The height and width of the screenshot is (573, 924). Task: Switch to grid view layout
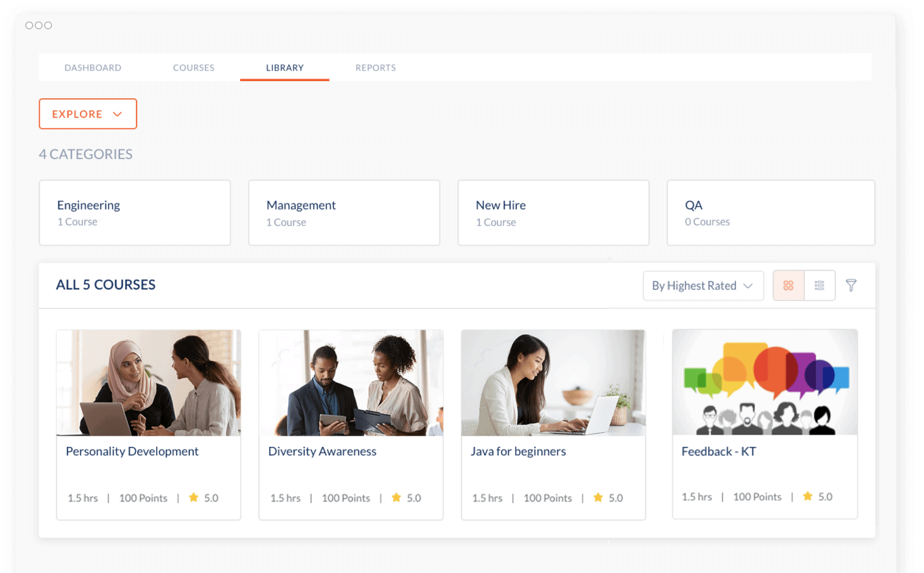[x=788, y=285]
